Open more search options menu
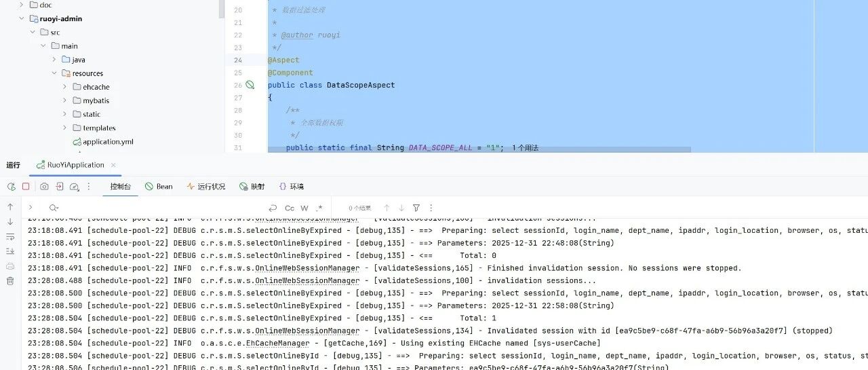868x370 pixels. click(x=431, y=208)
